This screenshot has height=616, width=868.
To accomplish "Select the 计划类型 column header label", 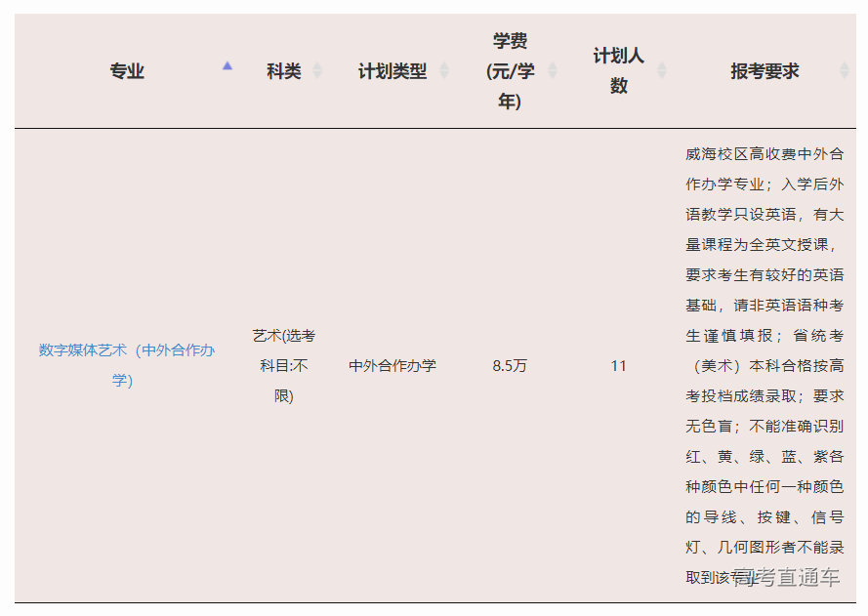I will tap(392, 71).
